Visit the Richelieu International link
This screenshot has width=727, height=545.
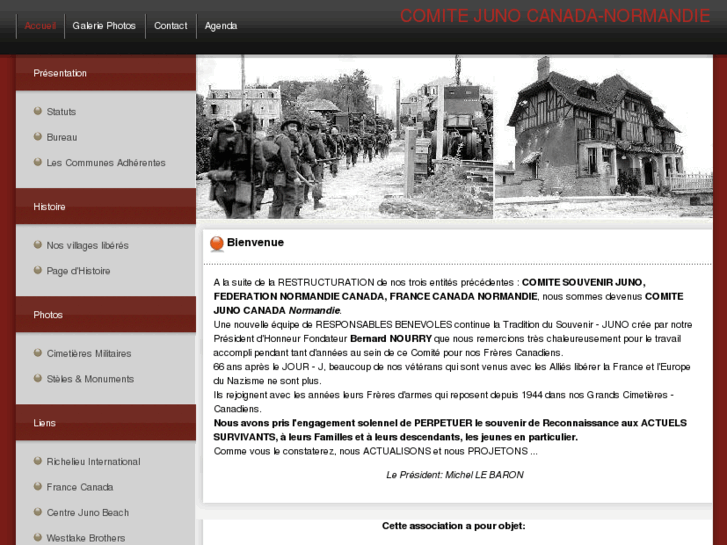[x=93, y=462]
